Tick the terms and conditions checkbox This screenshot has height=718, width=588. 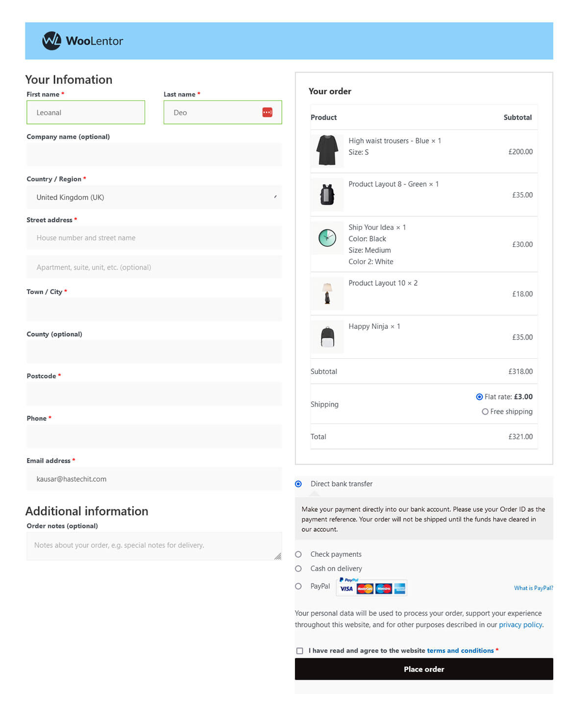click(x=300, y=651)
